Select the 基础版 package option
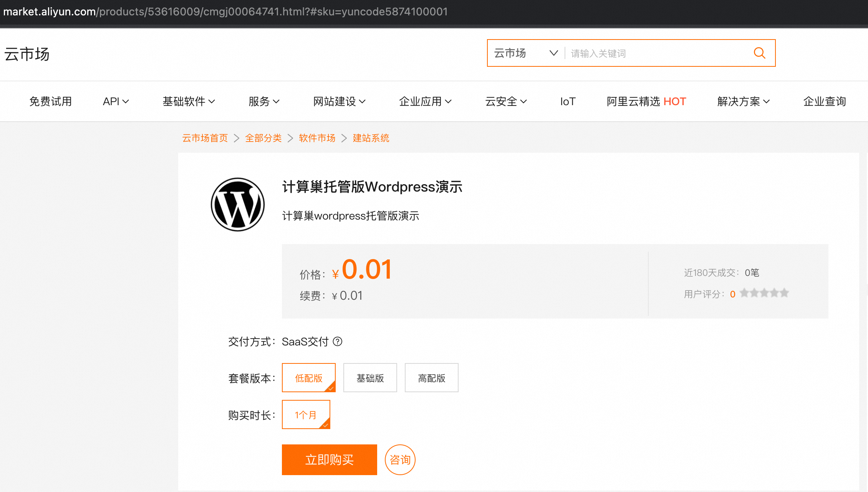Image resolution: width=868 pixels, height=492 pixels. tap(370, 378)
